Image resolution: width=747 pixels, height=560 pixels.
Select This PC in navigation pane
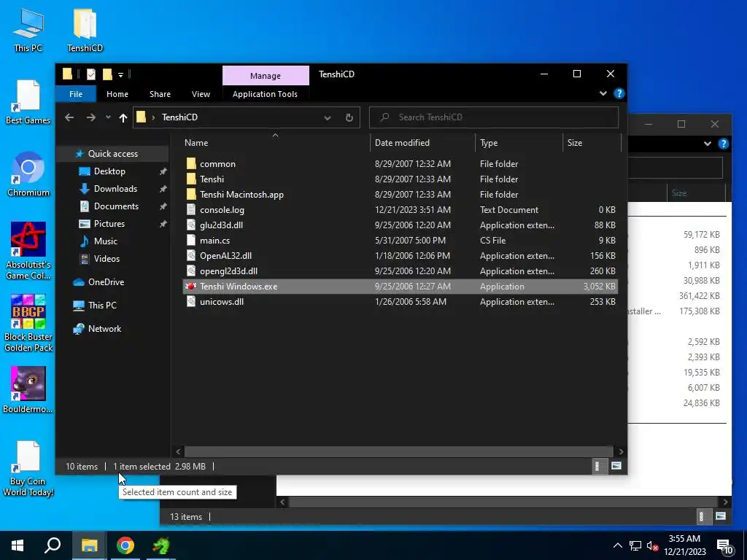click(x=102, y=306)
